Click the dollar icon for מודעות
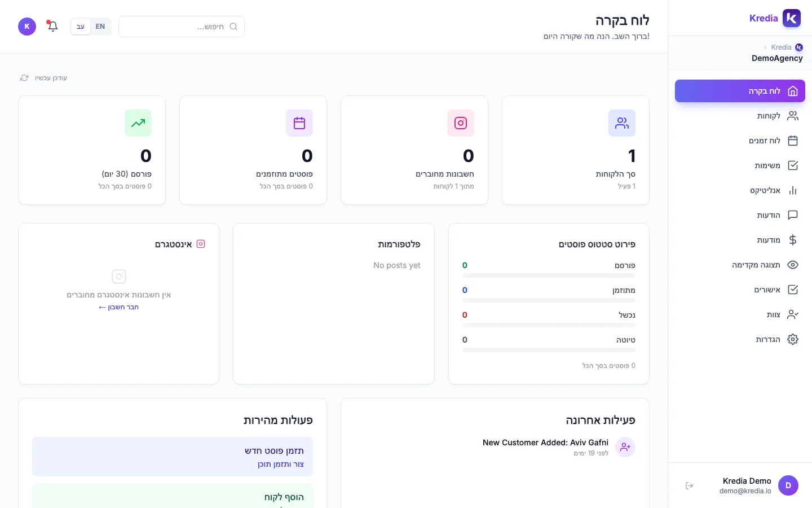Viewport: 812px width, 508px height. 793,240
